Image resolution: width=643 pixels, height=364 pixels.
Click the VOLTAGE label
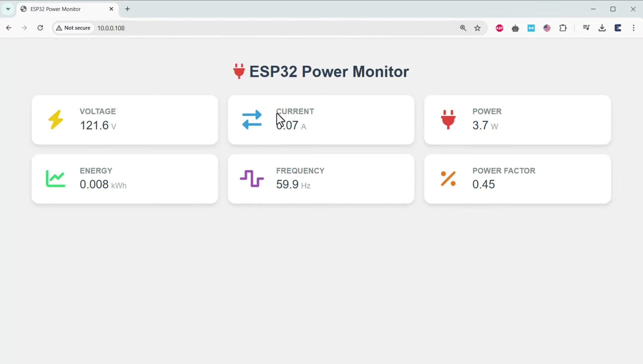[x=98, y=111]
